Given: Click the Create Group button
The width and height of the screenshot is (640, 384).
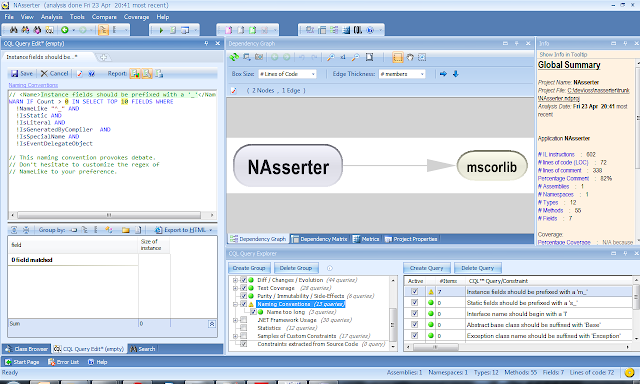Looking at the screenshot, I should pos(249,268).
